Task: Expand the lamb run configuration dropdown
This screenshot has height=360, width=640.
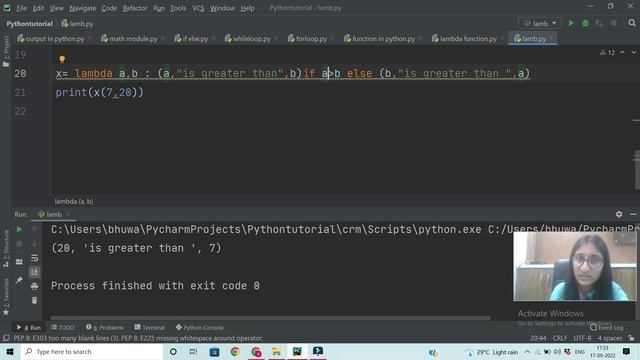Action: 540,23
